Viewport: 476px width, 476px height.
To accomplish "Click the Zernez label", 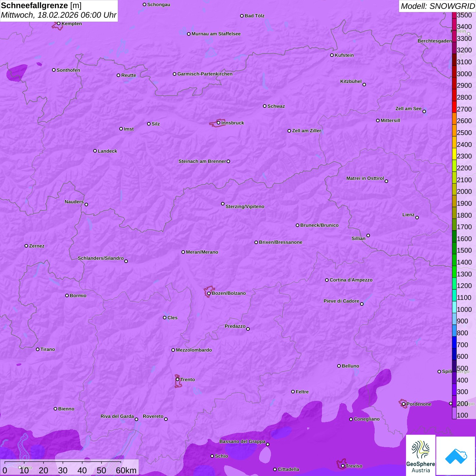I will pyautogui.click(x=37, y=246).
